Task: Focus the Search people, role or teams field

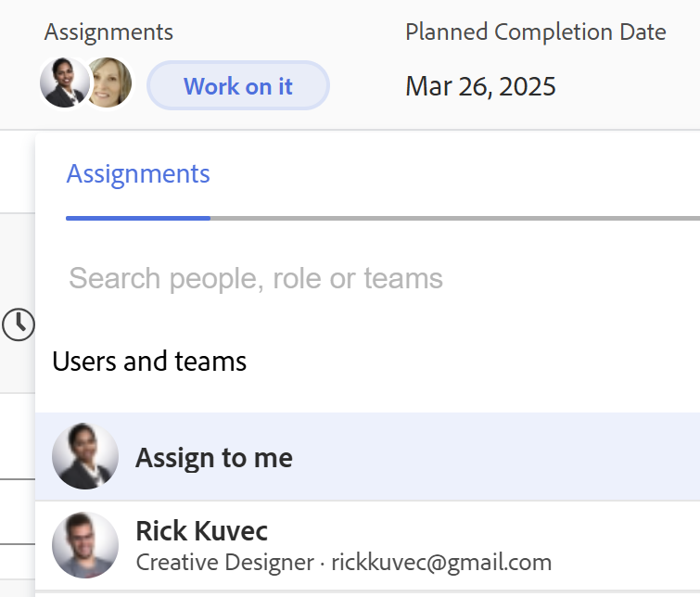Action: coord(256,278)
